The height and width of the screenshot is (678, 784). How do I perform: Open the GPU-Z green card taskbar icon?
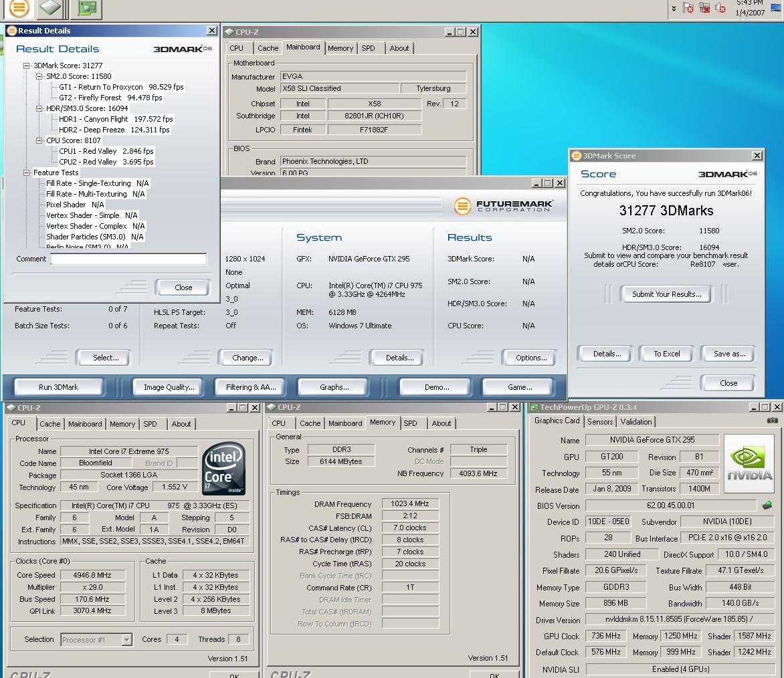pyautogui.click(x=88, y=7)
